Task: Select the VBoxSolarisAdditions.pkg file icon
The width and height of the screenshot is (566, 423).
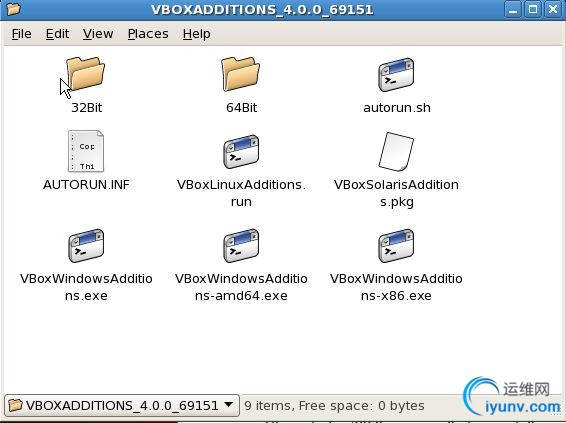Action: (396, 152)
